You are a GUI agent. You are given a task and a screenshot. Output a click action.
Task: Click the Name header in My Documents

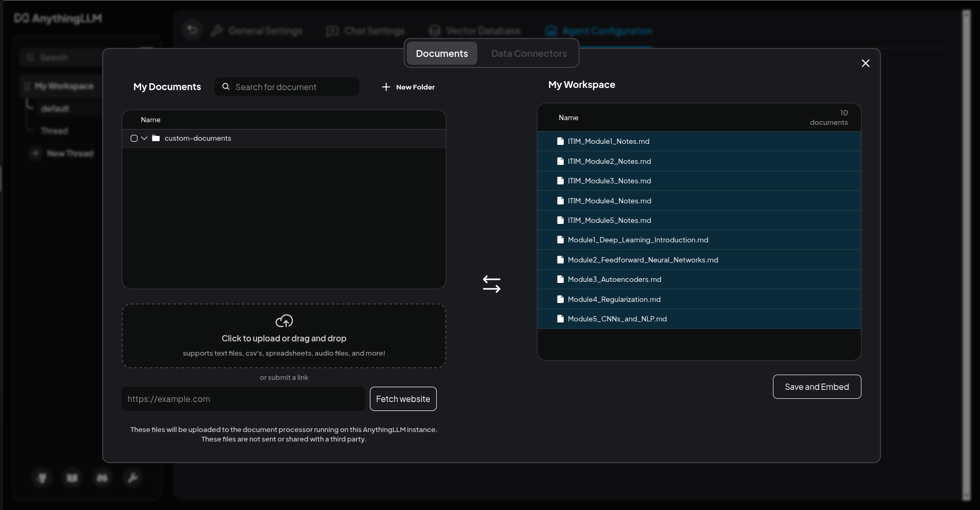(151, 120)
